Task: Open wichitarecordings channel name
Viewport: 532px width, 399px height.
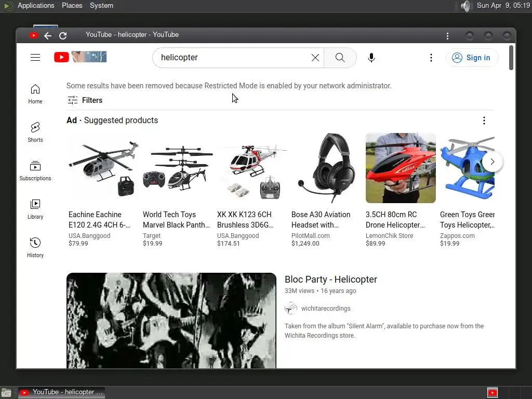Action: (326, 309)
